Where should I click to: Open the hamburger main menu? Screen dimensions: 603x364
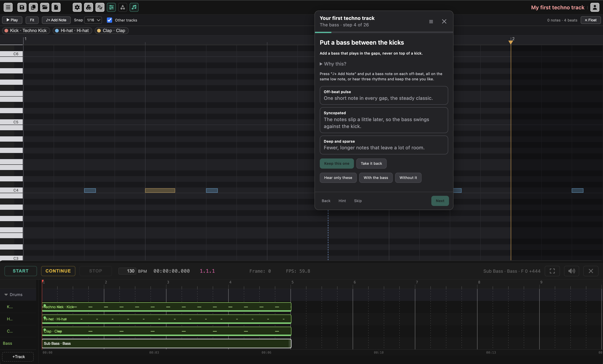click(8, 7)
